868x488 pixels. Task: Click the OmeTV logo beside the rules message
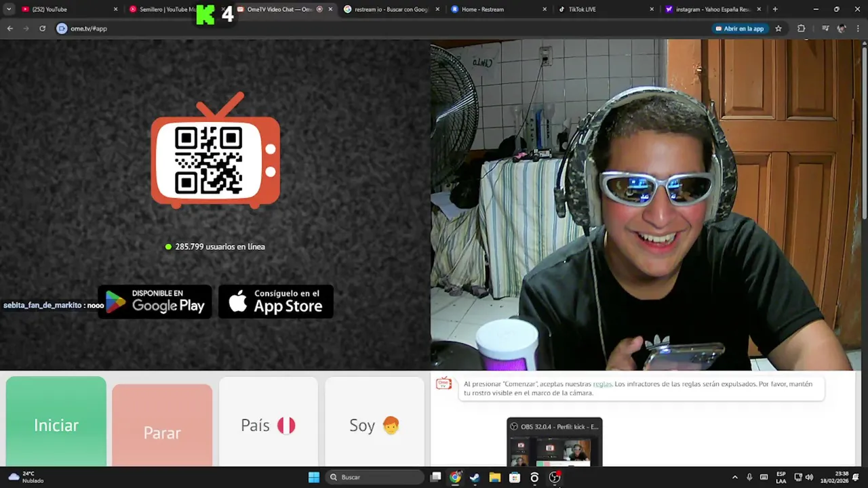[443, 384]
